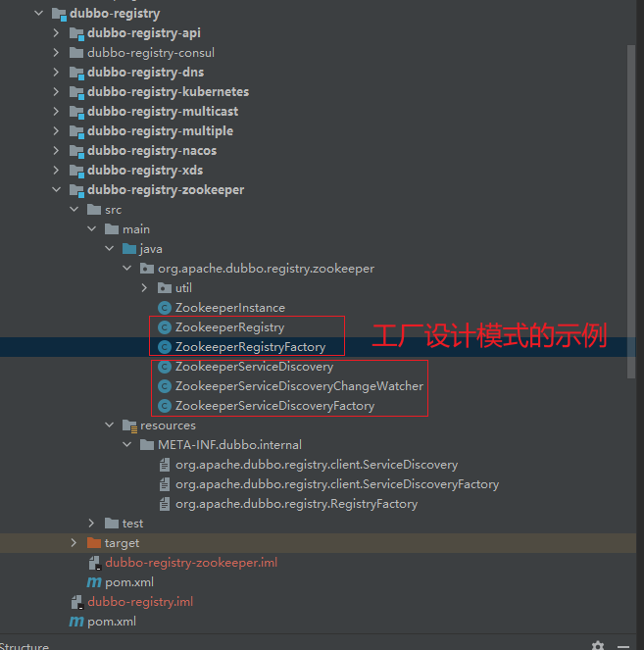Expand the dubbo-registry-dns module
The height and width of the screenshot is (650, 644).
(x=56, y=73)
